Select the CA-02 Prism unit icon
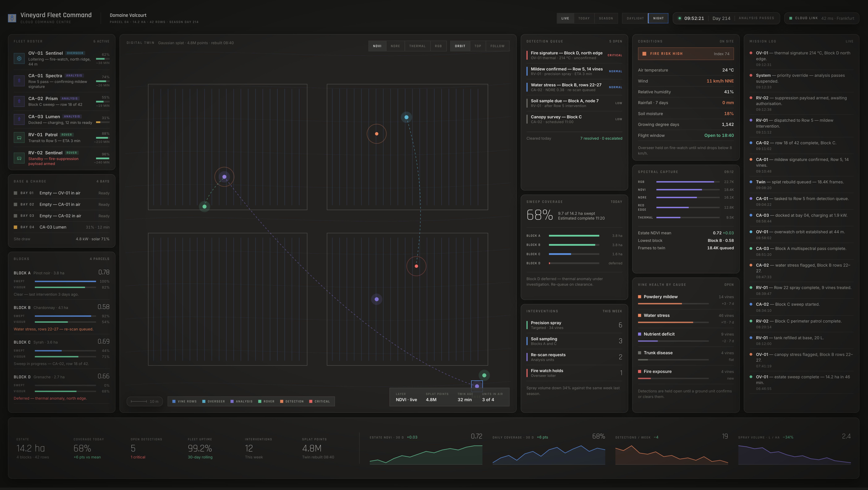 coord(19,101)
